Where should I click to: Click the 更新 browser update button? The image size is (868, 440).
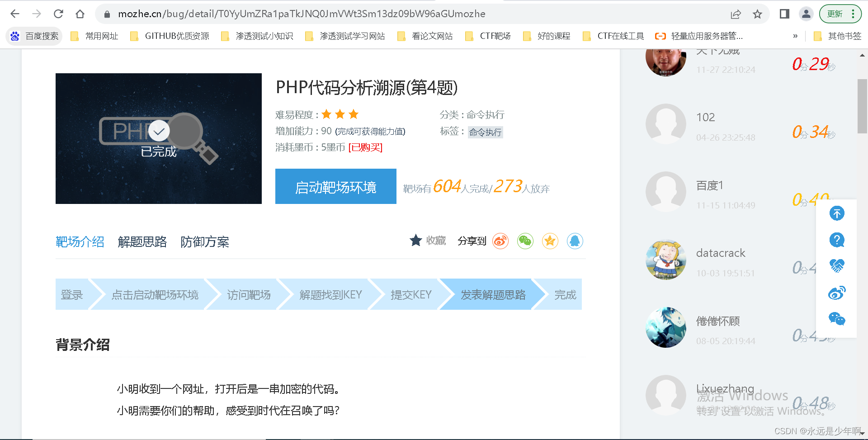[840, 14]
